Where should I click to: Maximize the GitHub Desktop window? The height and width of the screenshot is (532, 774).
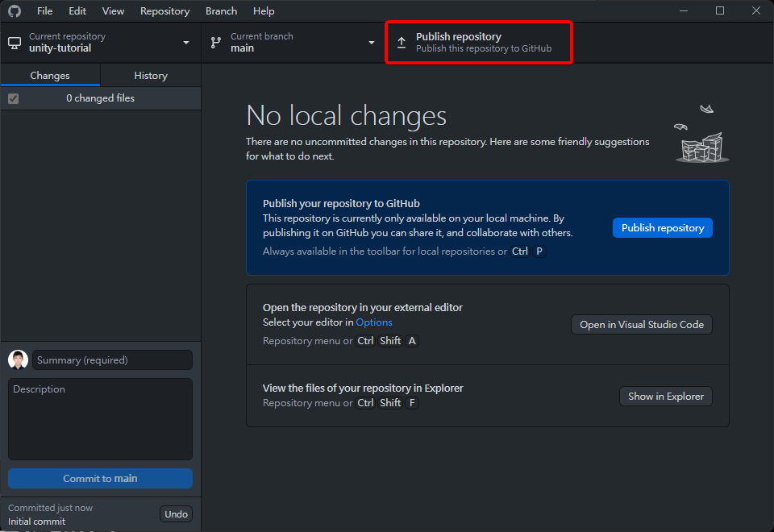tap(720, 10)
